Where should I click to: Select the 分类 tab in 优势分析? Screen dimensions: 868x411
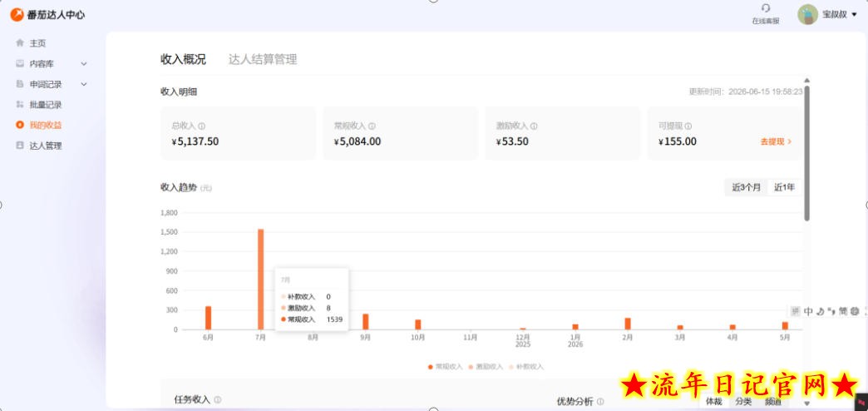click(743, 401)
